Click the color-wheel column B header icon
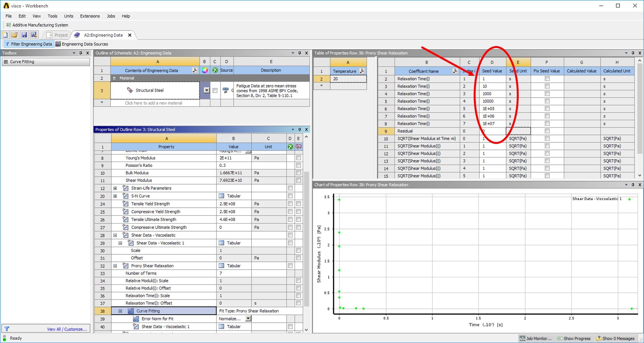 tap(204, 70)
